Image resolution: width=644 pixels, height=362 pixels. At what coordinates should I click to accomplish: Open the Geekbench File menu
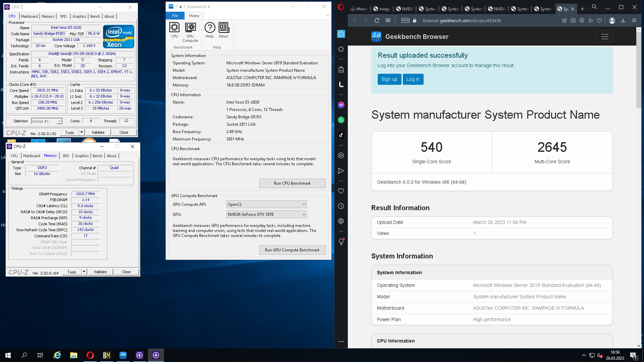tap(175, 16)
